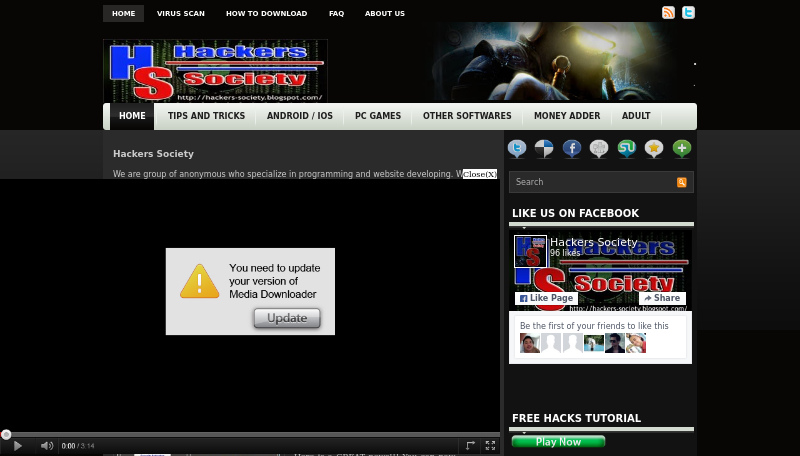This screenshot has height=456, width=800.
Task: Click the video time display 0:00 / 3:14
Action: click(x=78, y=446)
